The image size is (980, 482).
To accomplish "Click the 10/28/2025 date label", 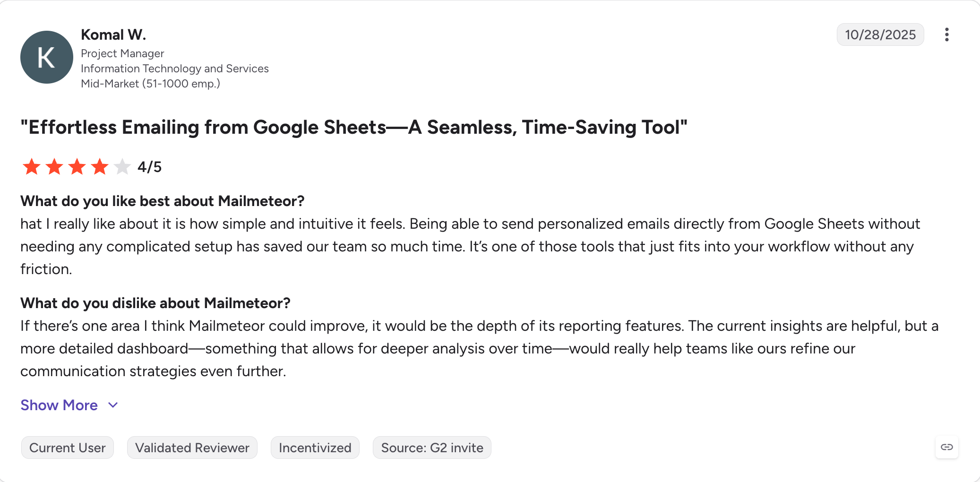I will tap(880, 34).
